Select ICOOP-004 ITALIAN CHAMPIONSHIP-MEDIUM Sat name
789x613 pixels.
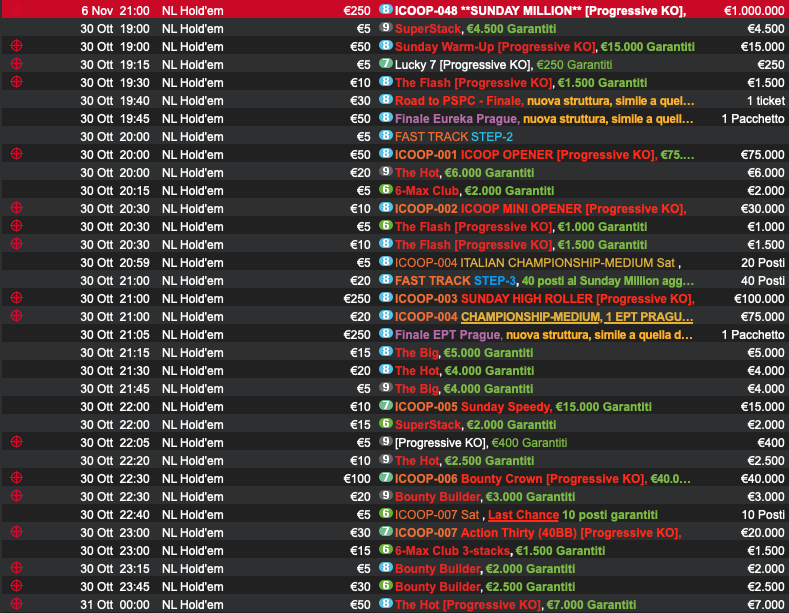click(538, 263)
